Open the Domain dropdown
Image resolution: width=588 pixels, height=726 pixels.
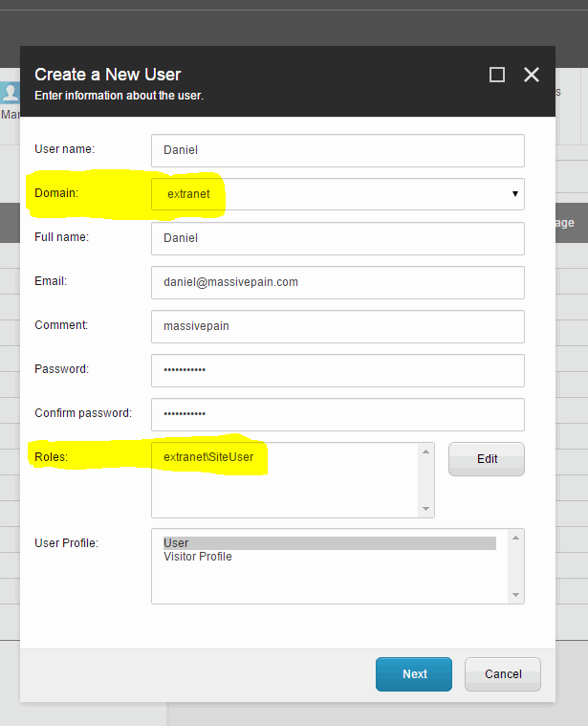338,194
